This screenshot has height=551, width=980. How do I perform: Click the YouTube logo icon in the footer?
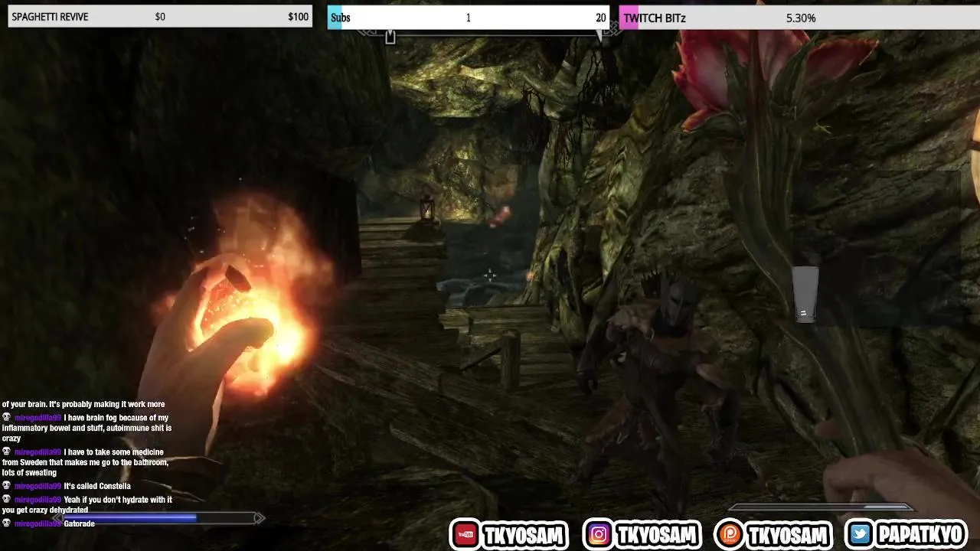[466, 534]
